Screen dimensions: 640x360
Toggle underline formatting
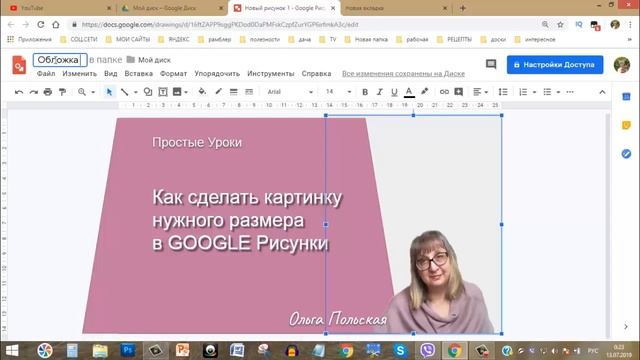pos(394,92)
